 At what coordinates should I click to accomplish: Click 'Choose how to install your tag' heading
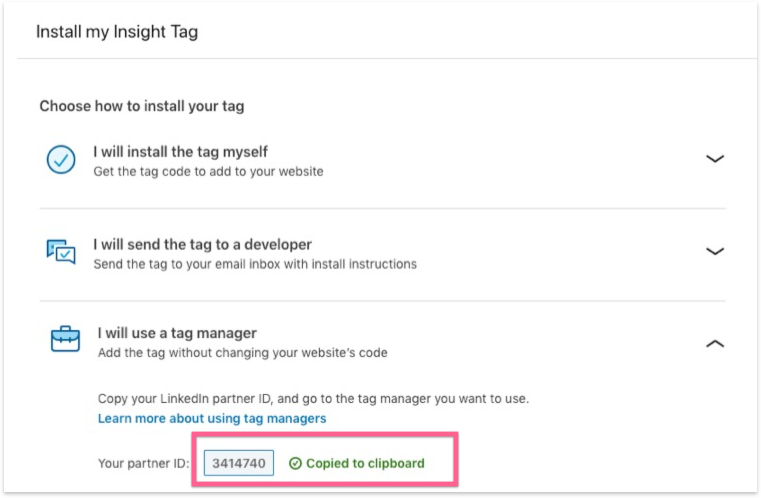[142, 105]
